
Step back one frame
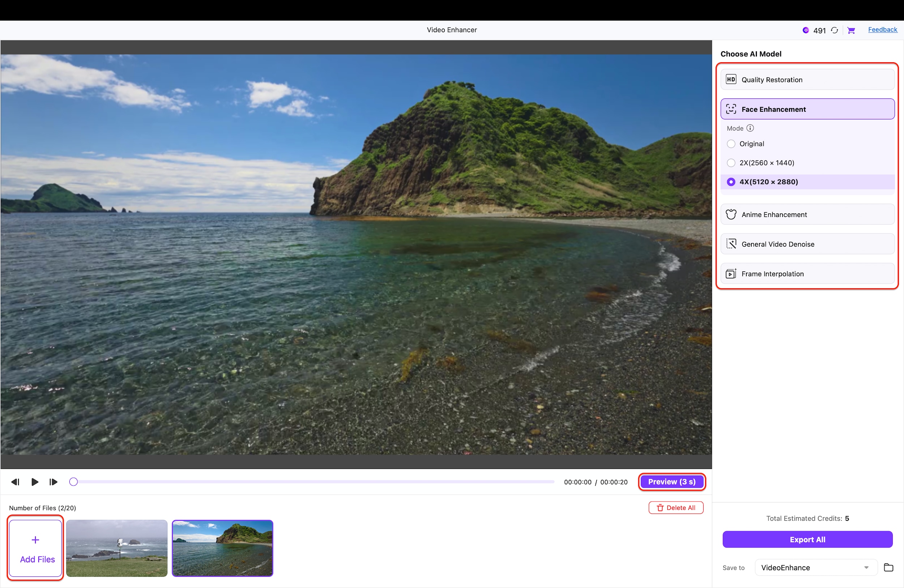click(x=15, y=482)
